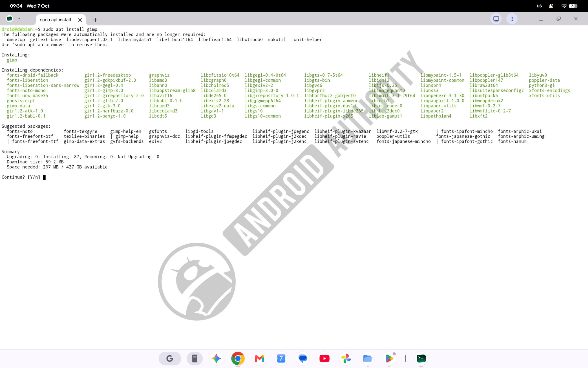
Task: Open the Gemini app from the taskbar
Action: tap(216, 358)
